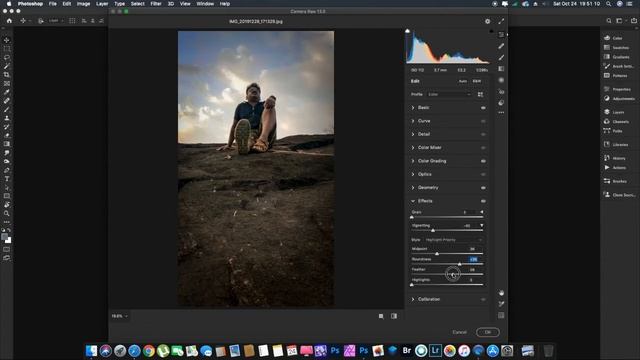Expand the Color Mixer panel

tap(413, 148)
